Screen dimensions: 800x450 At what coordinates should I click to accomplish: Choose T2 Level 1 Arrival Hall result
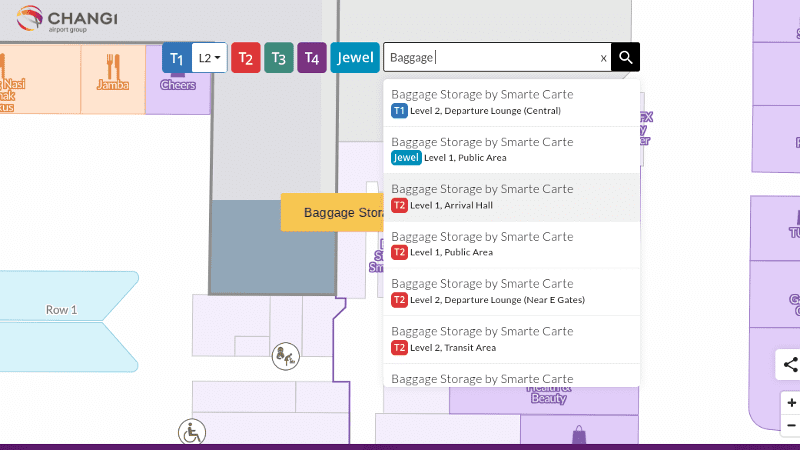coord(512,197)
